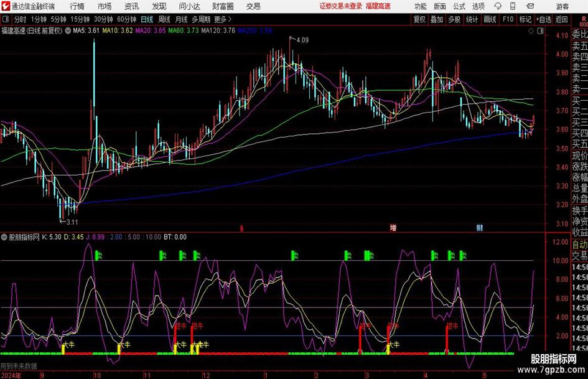The height and width of the screenshot is (379, 588).
Task: Open the 行情 menu
Action: click(x=77, y=6)
